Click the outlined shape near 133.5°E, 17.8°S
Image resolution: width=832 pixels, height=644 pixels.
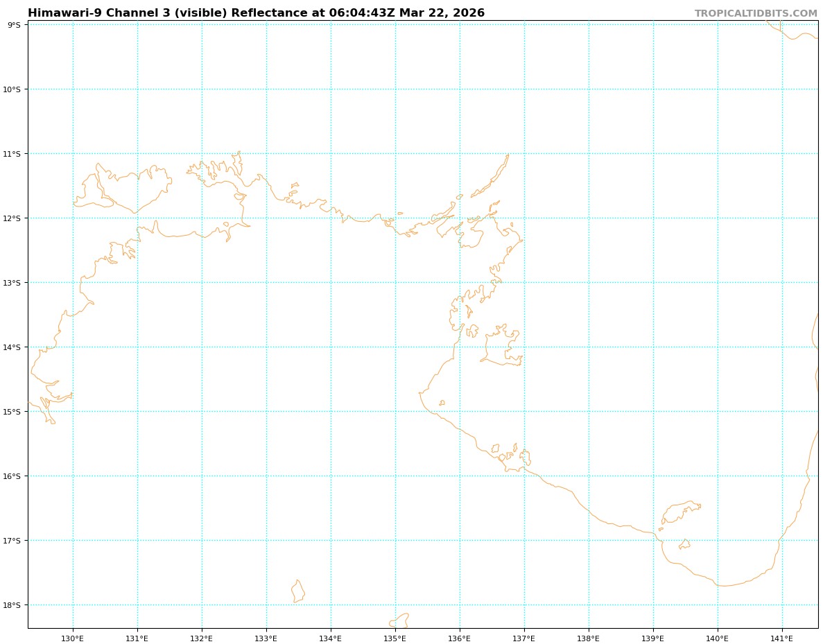[x=298, y=591]
